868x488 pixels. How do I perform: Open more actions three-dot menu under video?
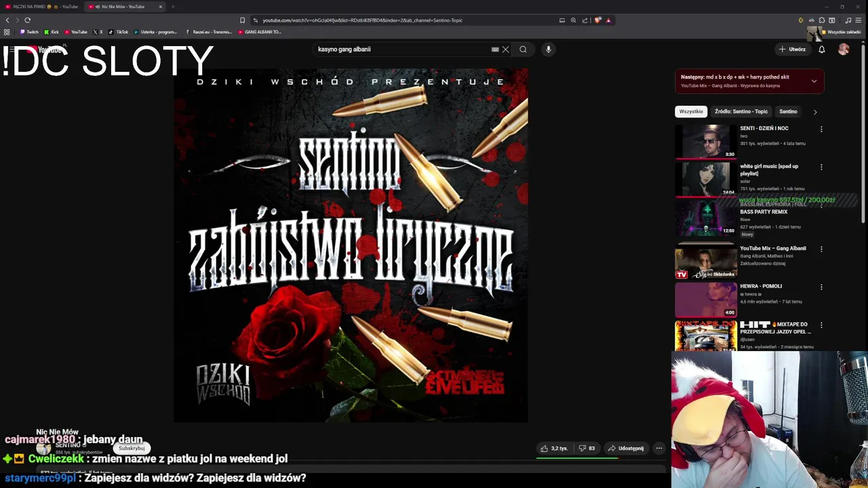658,448
